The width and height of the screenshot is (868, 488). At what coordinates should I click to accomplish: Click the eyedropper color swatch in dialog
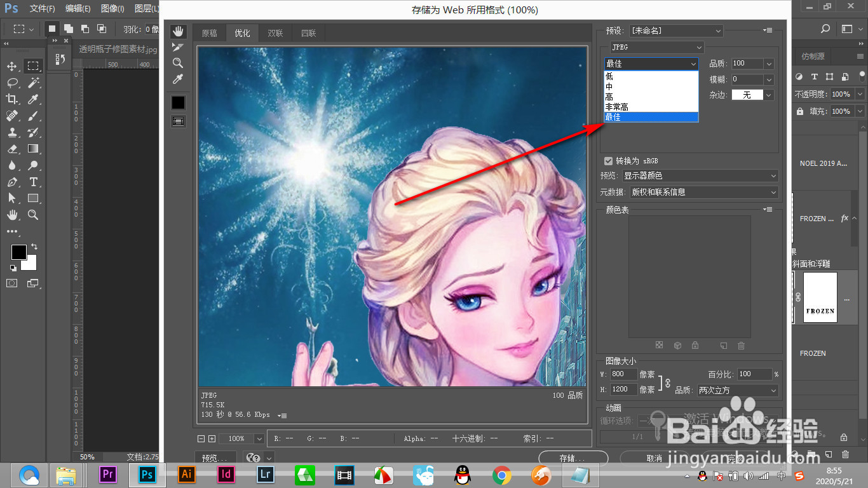tap(178, 102)
